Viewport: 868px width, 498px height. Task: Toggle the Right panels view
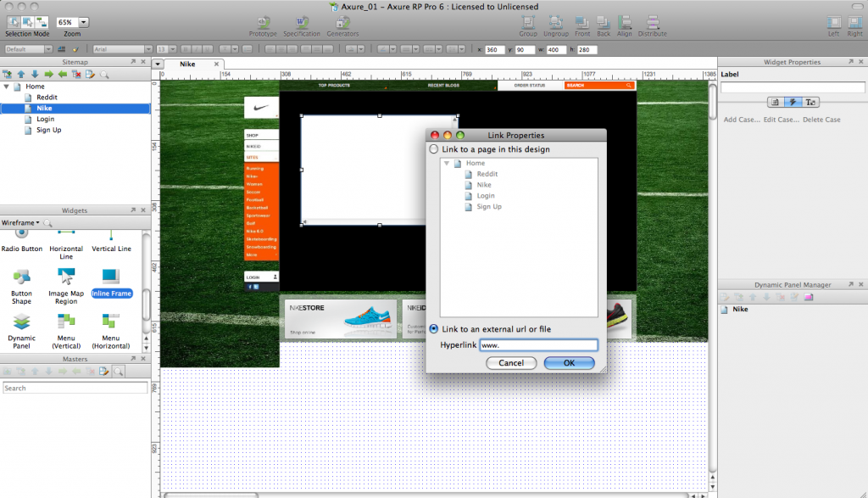click(x=854, y=26)
